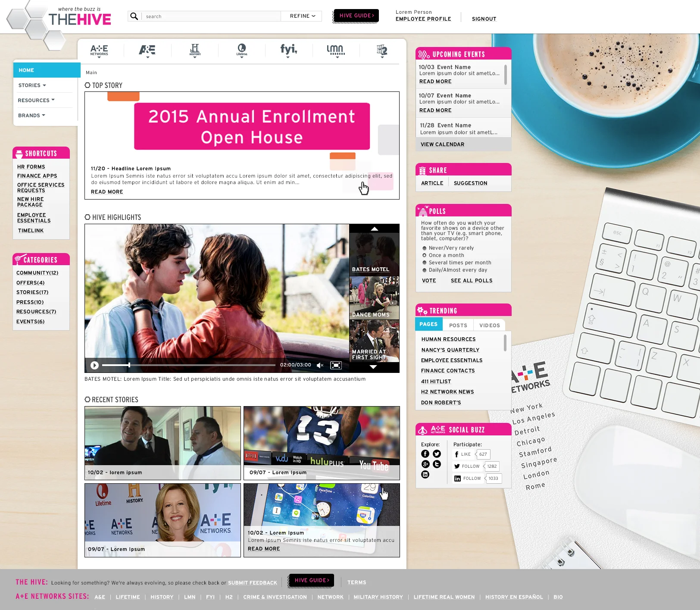Select Married at First Sight thumbnail

click(374, 341)
